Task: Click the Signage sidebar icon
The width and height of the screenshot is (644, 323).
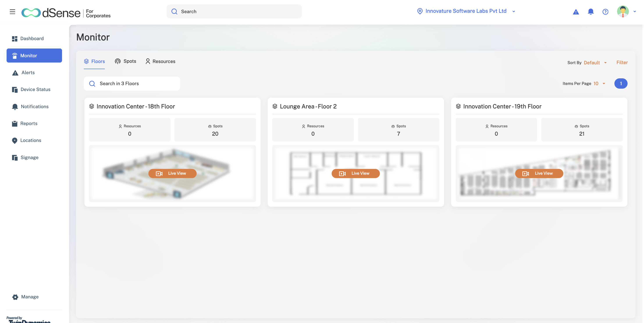Action: click(15, 158)
